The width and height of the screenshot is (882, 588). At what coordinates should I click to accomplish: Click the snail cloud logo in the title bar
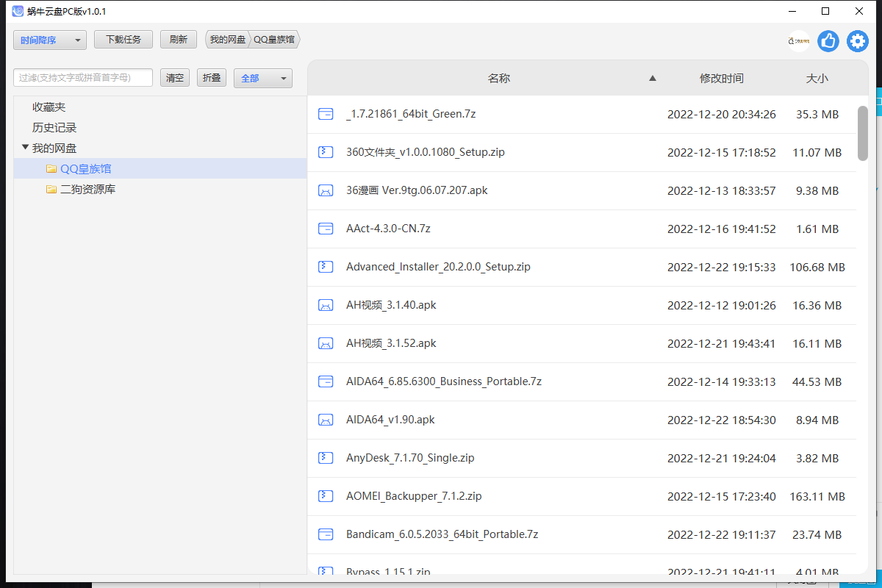(x=17, y=11)
